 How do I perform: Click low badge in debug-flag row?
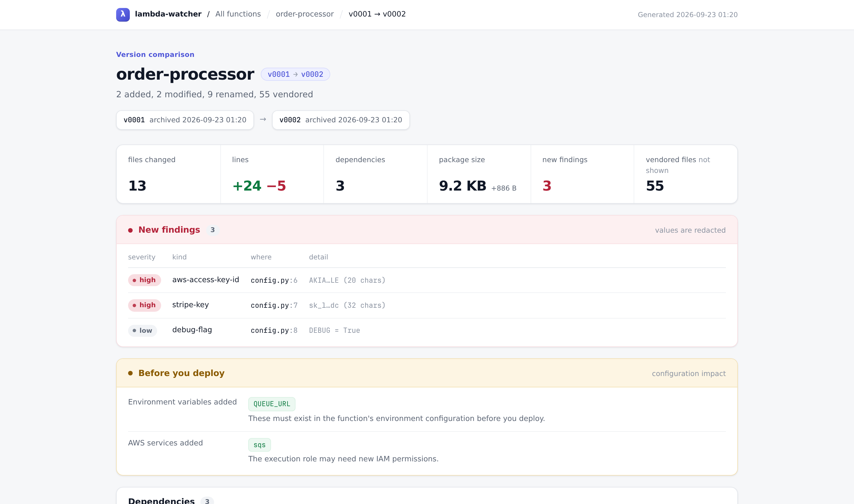pos(142,331)
